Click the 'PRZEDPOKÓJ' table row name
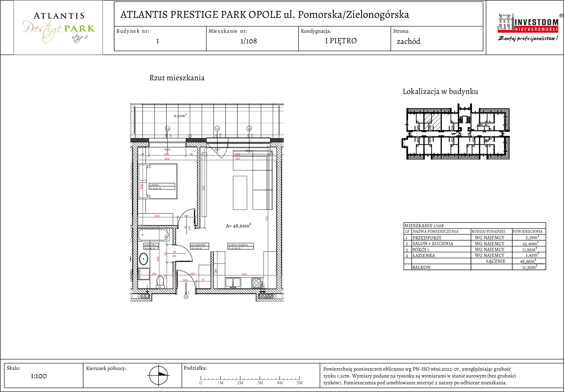The image size is (564, 392). tap(427, 238)
